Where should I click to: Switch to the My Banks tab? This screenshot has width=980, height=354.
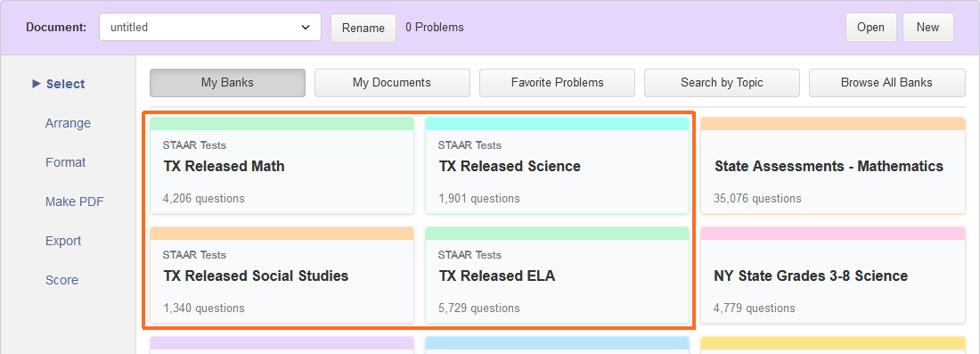pos(227,83)
